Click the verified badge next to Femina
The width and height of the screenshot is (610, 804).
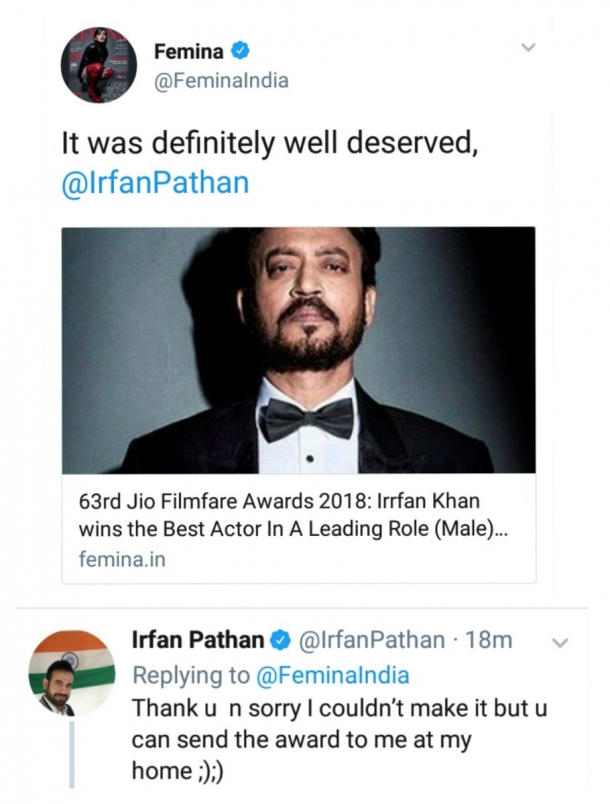(x=241, y=51)
